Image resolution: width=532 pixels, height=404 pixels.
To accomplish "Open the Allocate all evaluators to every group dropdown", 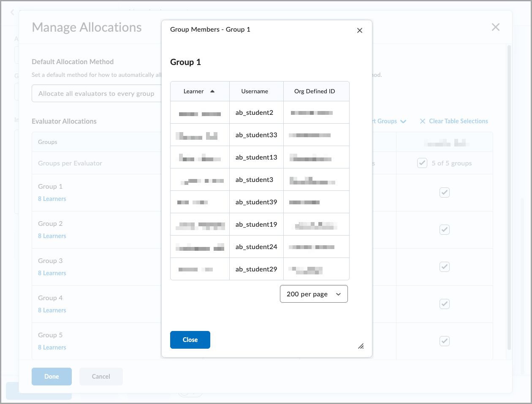I will [96, 93].
